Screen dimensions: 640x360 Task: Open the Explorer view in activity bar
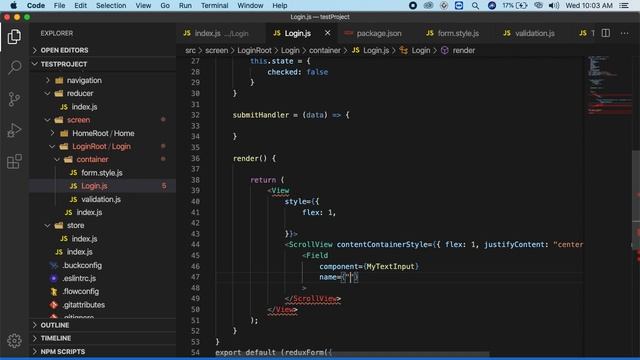point(14,37)
